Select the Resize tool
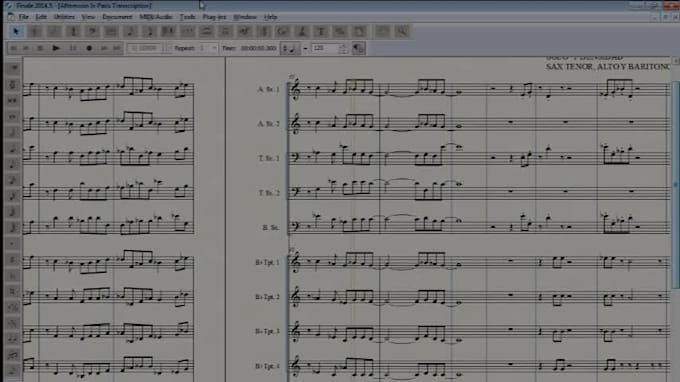 (x=340, y=32)
